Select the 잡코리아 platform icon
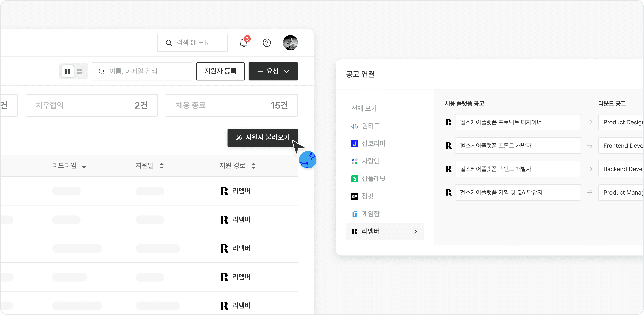644x315 pixels. click(x=354, y=144)
